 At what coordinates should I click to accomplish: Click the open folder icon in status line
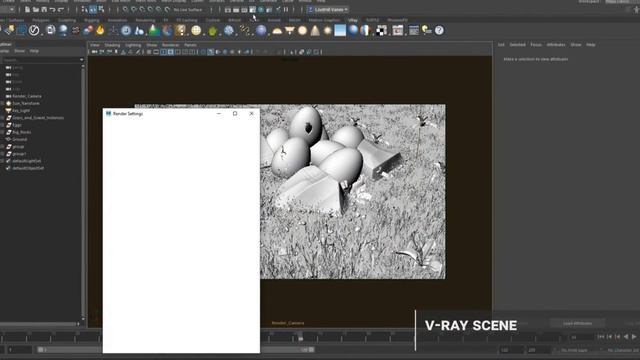point(36,9)
